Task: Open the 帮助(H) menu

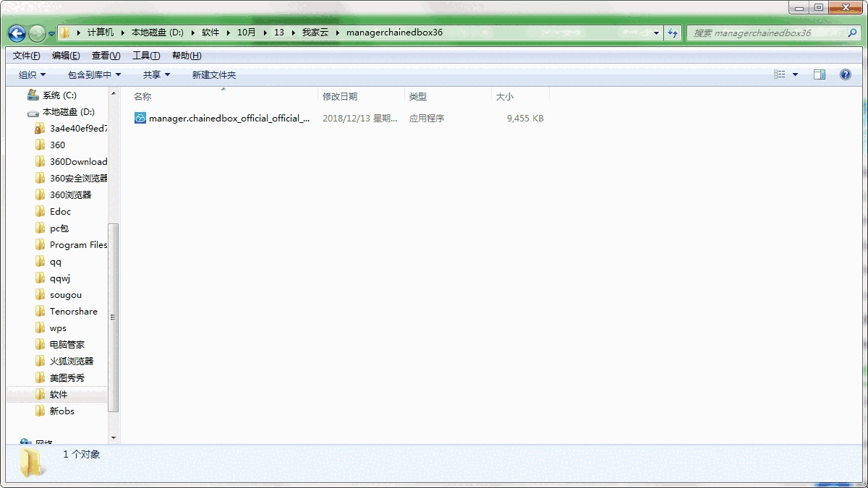Action: point(187,56)
